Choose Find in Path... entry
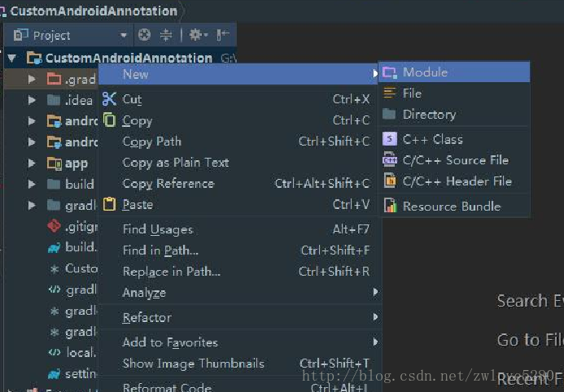The image size is (564, 392). click(x=238, y=250)
